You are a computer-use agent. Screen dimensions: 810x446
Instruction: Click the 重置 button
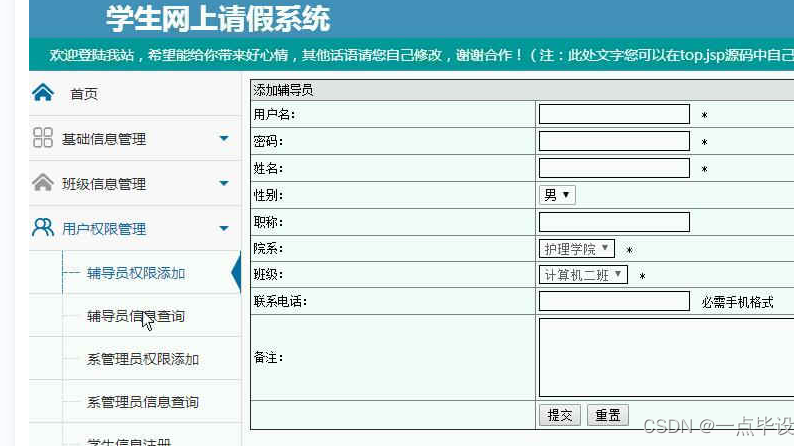608,415
